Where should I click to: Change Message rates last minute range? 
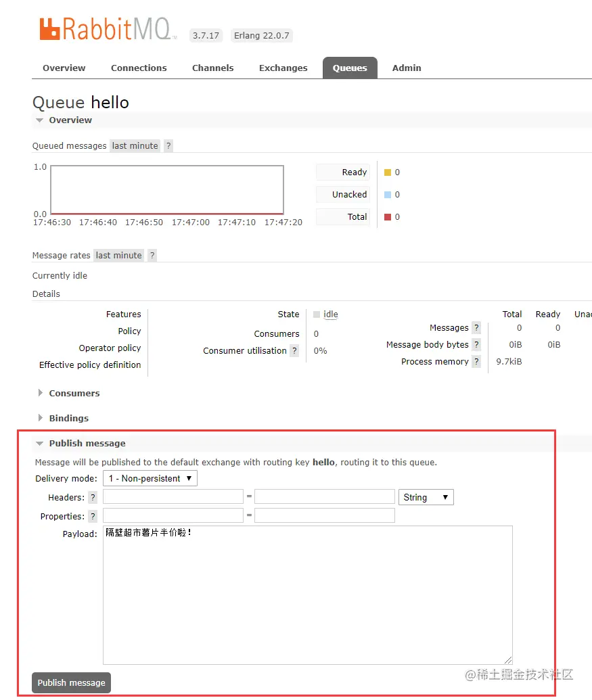[119, 256]
